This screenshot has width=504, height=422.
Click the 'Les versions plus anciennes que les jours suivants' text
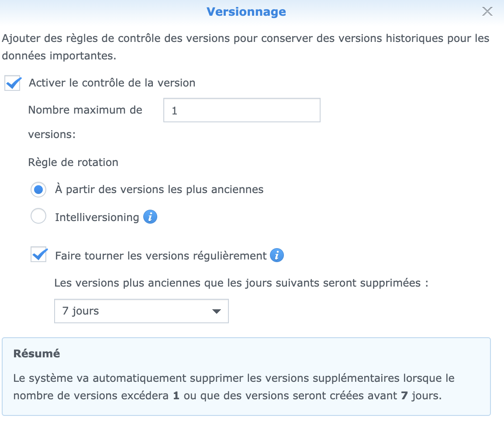241,283
